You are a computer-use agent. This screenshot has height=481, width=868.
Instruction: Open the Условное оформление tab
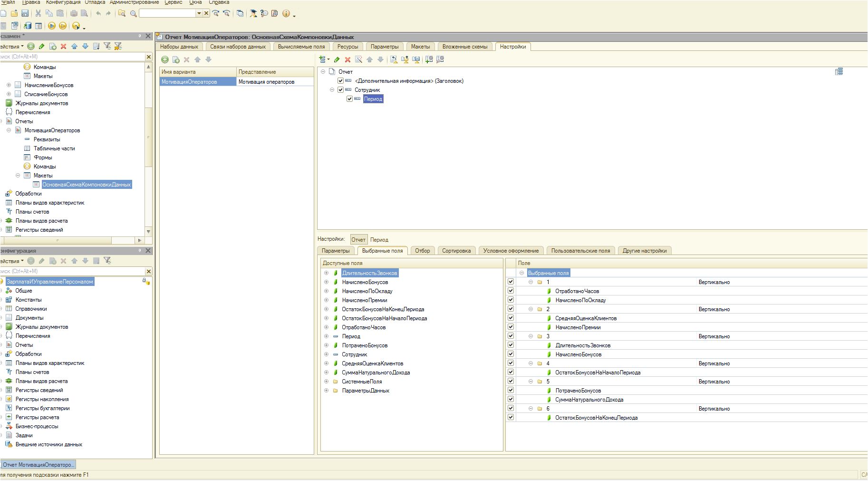(511, 251)
